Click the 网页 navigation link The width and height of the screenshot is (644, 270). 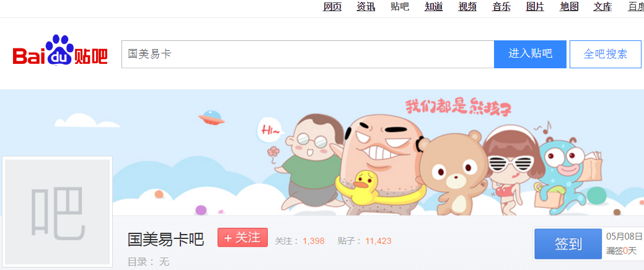[x=332, y=7]
